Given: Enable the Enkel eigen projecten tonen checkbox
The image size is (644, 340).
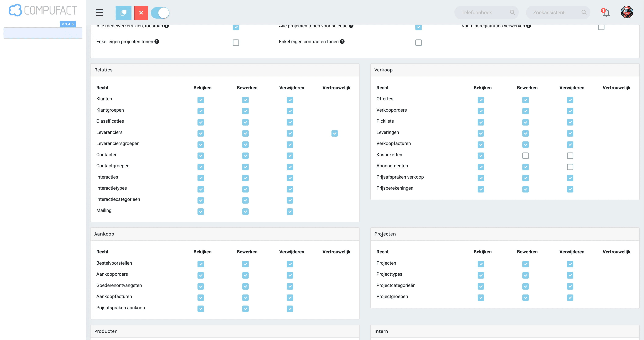Looking at the screenshot, I should pos(236,43).
